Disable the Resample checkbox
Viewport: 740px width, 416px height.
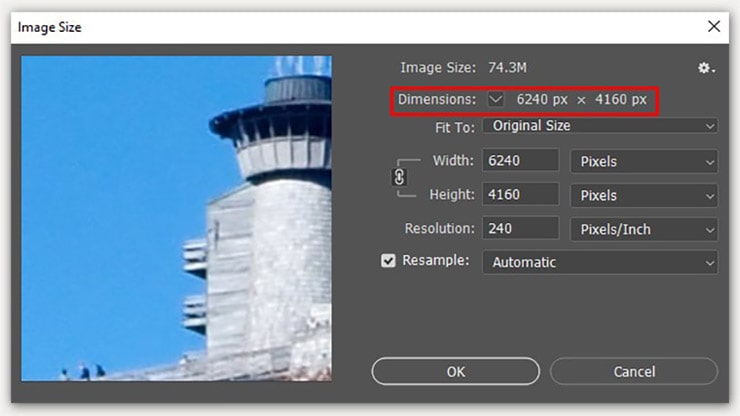point(388,261)
